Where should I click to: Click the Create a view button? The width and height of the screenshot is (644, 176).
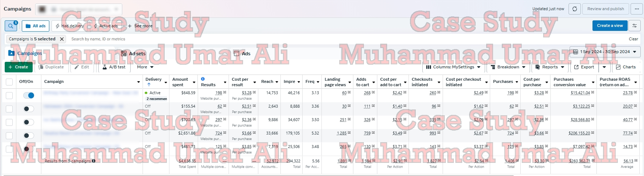(610, 25)
